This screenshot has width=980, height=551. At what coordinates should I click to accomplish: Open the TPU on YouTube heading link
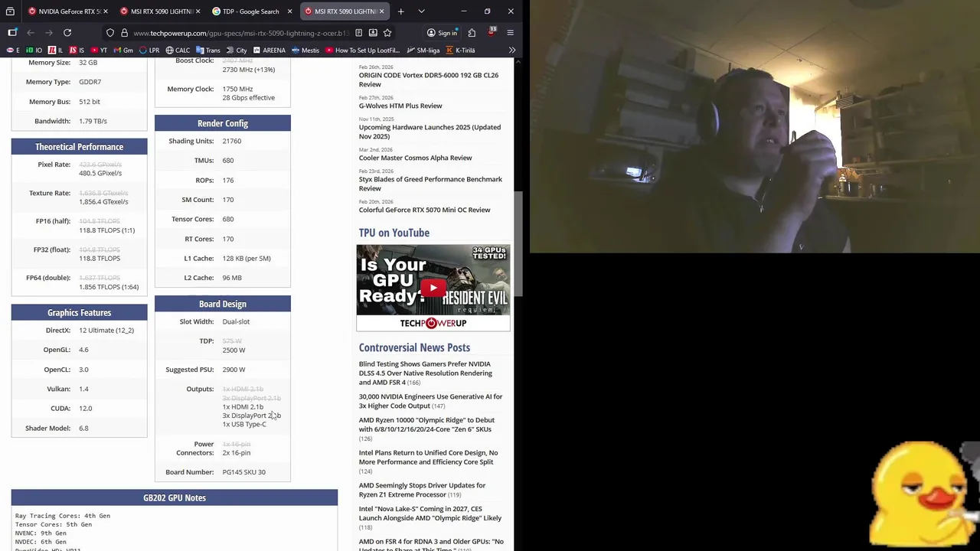point(394,233)
